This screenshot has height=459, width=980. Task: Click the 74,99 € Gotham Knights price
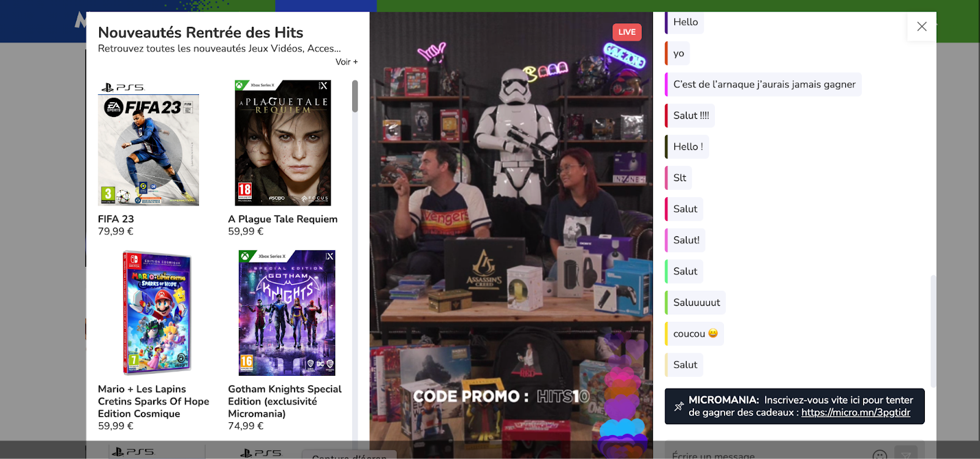coord(246,426)
